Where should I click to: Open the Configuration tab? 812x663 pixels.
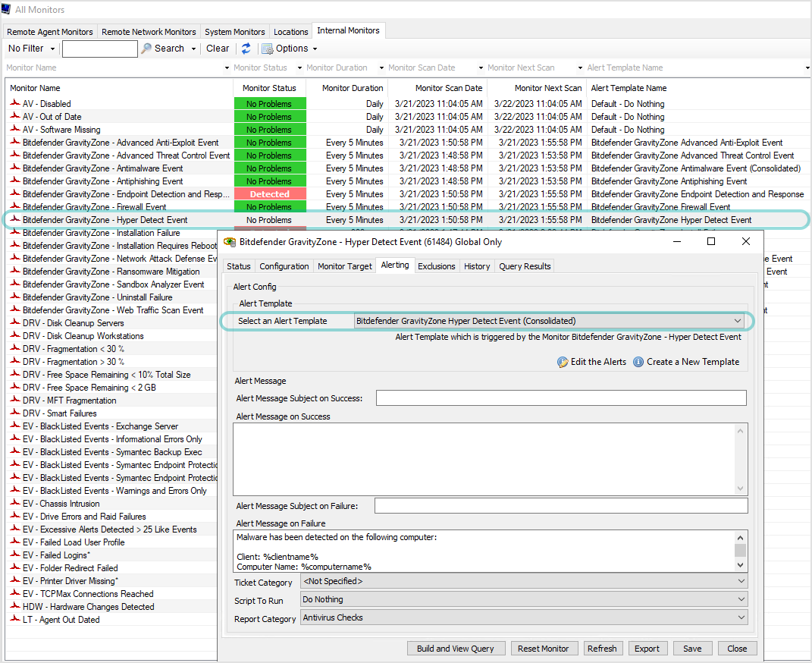(284, 266)
